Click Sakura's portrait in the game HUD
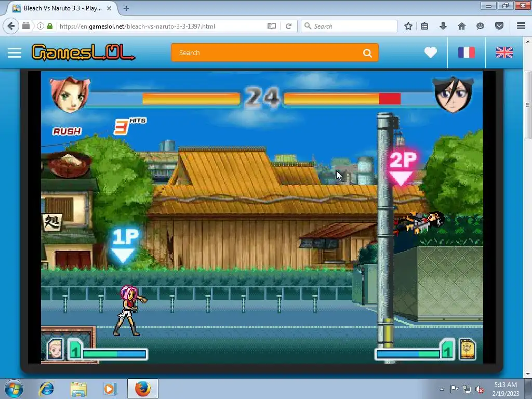The image size is (532, 399). 70,94
